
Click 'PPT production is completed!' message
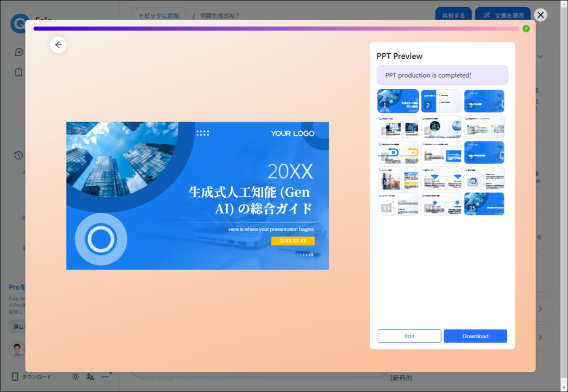442,75
